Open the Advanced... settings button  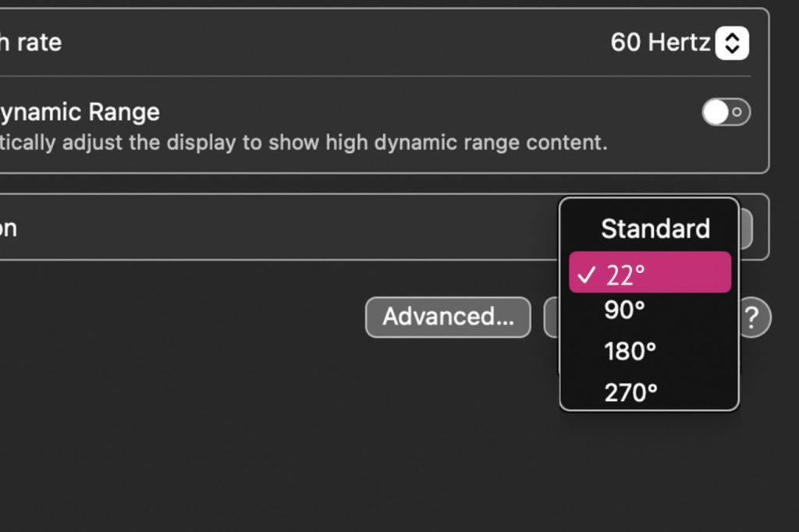tap(448, 317)
